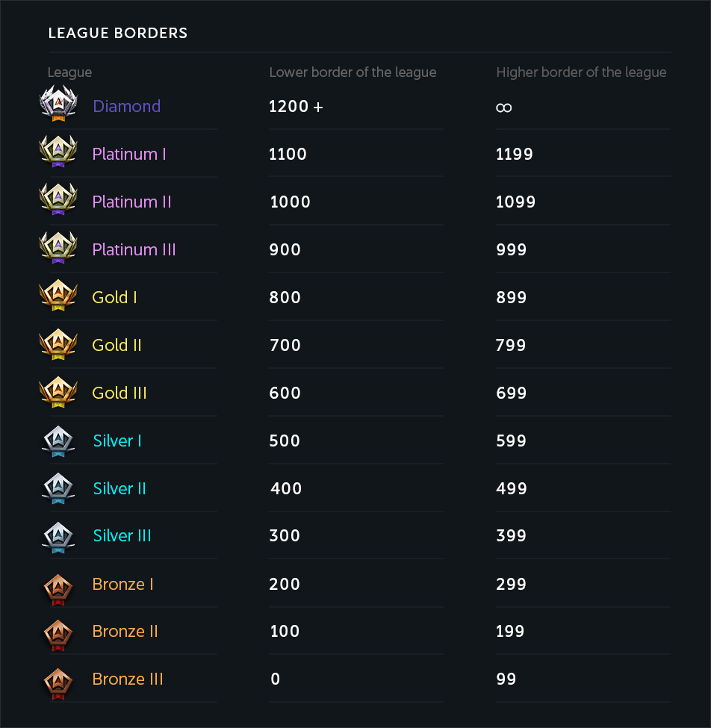Image resolution: width=711 pixels, height=728 pixels.
Task: Click the Bronze III league badge icon
Action: pos(58,679)
